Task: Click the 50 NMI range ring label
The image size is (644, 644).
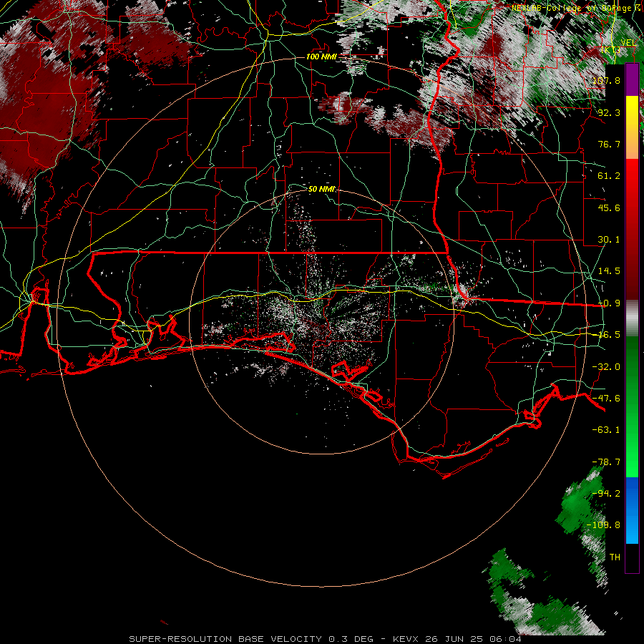Action: point(321,190)
